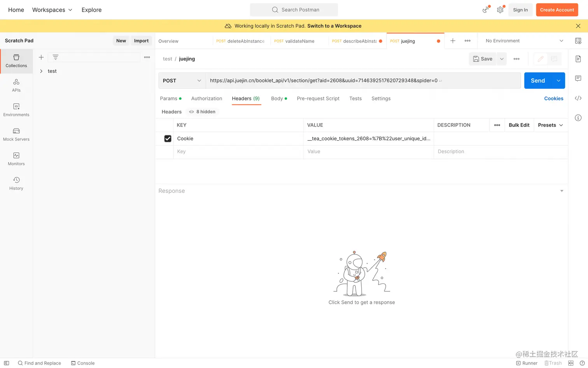
Task: Open the request info icon
Action: pos(578,118)
